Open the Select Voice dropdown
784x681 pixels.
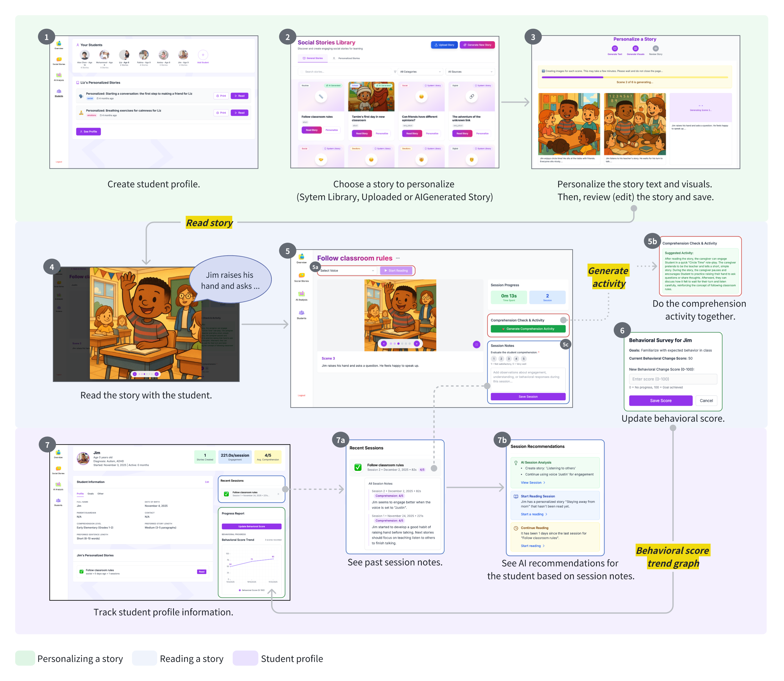tap(347, 271)
